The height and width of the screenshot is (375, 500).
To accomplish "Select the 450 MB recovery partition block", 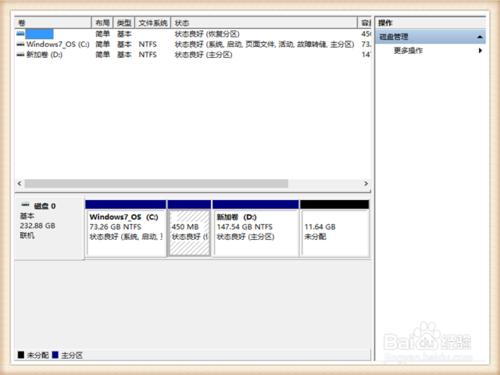I will pos(189,229).
